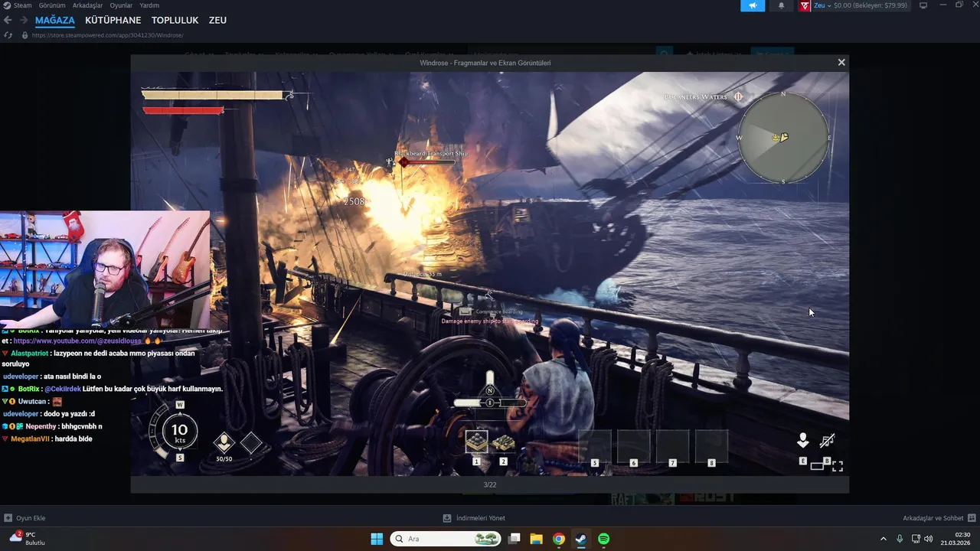This screenshot has width=980, height=551.
Task: Open Arkadaşlar ve Sohbet
Action: (x=939, y=518)
